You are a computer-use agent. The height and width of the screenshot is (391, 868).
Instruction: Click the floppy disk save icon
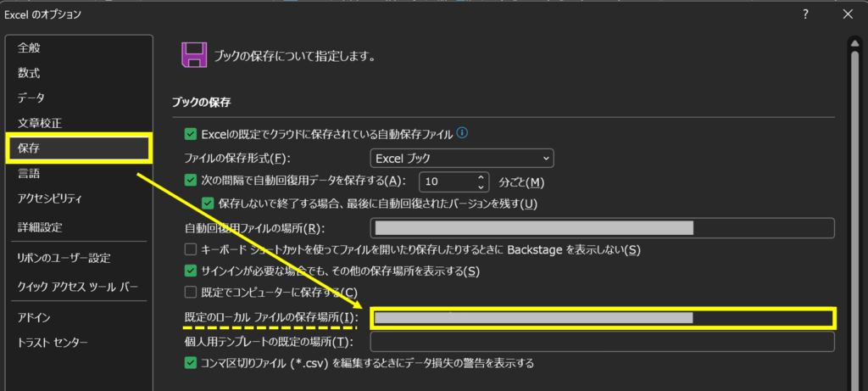[193, 56]
